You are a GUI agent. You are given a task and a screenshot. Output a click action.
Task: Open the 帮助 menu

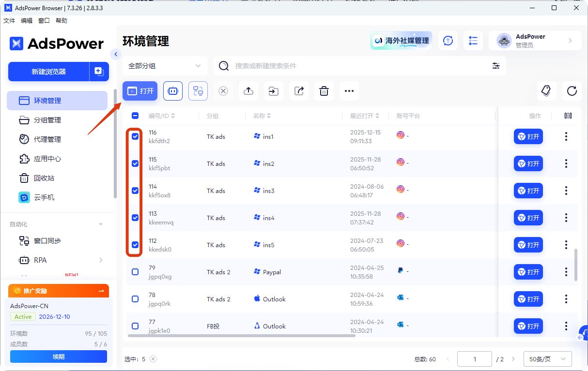point(61,20)
